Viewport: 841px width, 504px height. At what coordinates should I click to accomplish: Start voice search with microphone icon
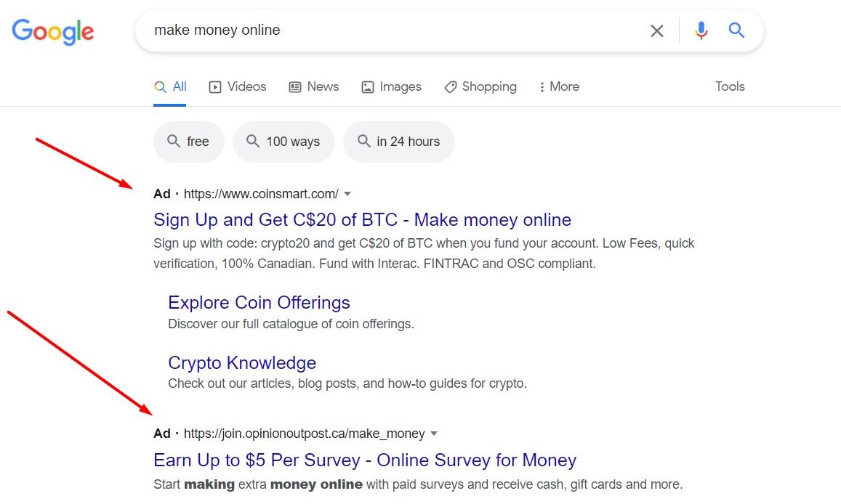pos(701,31)
